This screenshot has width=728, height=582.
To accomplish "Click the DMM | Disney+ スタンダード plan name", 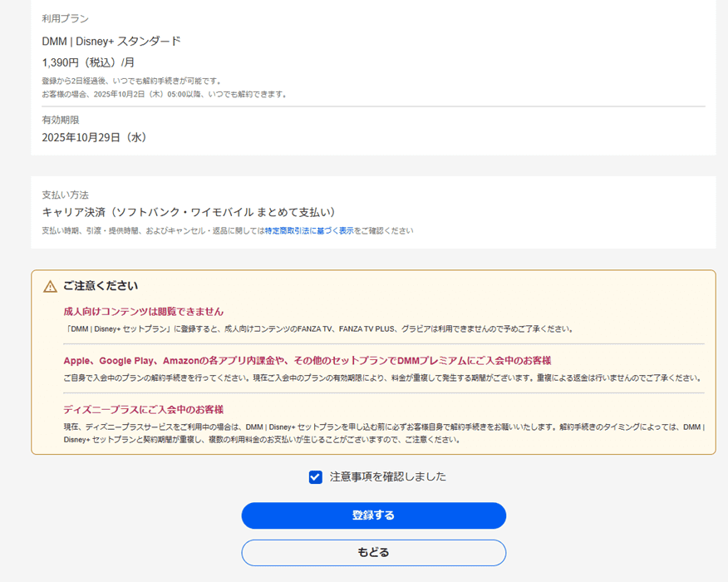I will 111,41.
